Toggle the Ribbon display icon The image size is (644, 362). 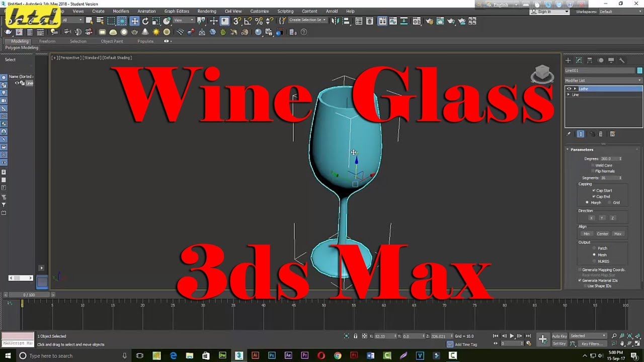click(383, 21)
